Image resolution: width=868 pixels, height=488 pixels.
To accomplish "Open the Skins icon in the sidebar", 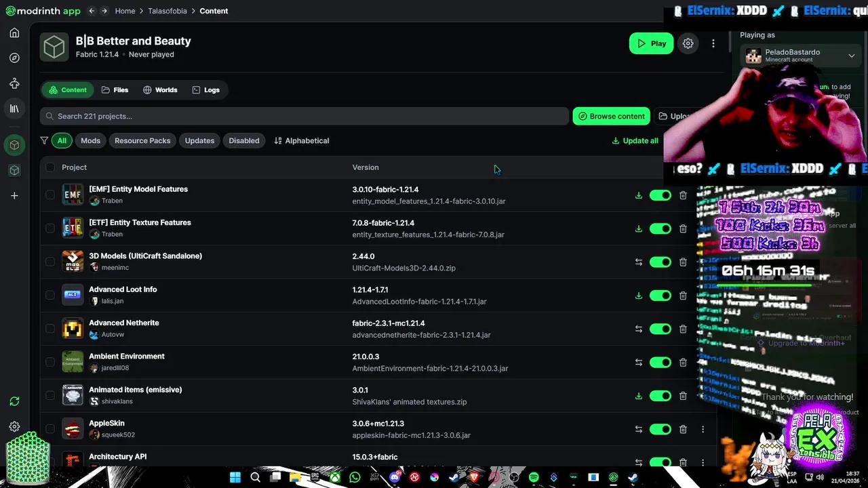I will 14,83.
